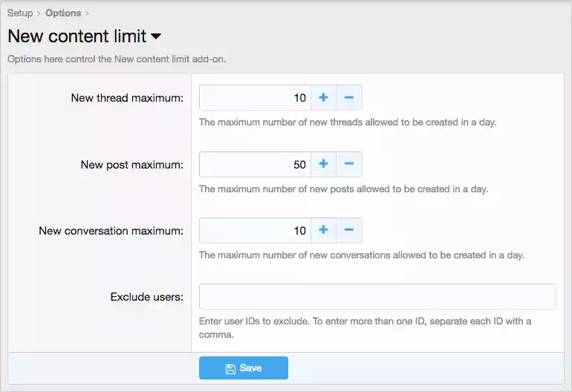Click the "New thread maximum:" label

pyautogui.click(x=127, y=98)
